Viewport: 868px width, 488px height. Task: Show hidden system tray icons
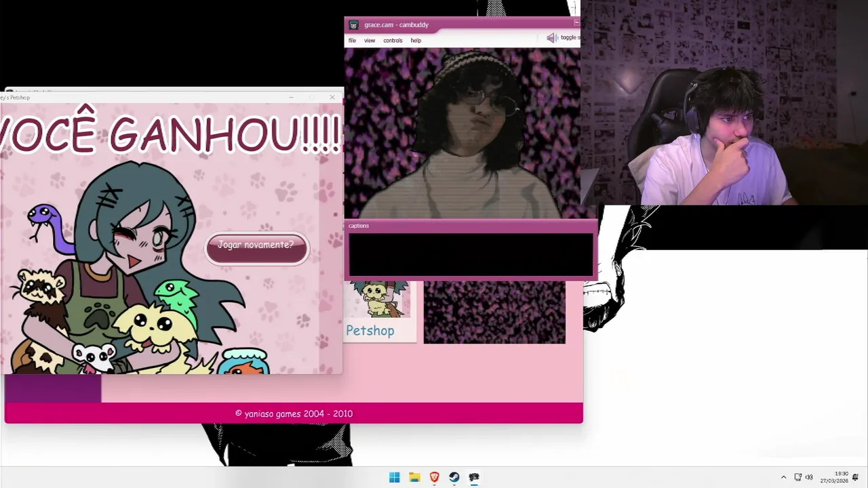tap(783, 478)
